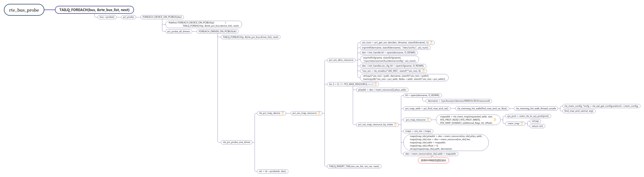Select dev->intr_handle.fd = open(devname, O_RDWR) node
Image resolution: width=644 pixels, height=177 pixels.
389,53
